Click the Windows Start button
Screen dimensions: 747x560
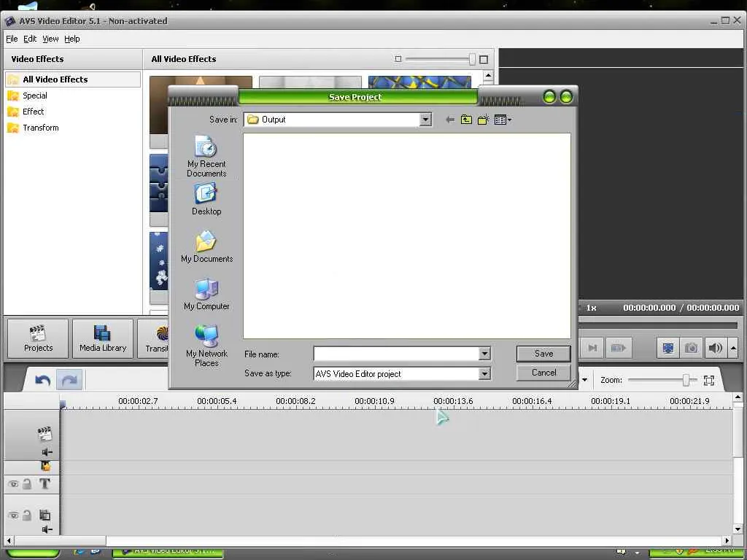(x=33, y=553)
